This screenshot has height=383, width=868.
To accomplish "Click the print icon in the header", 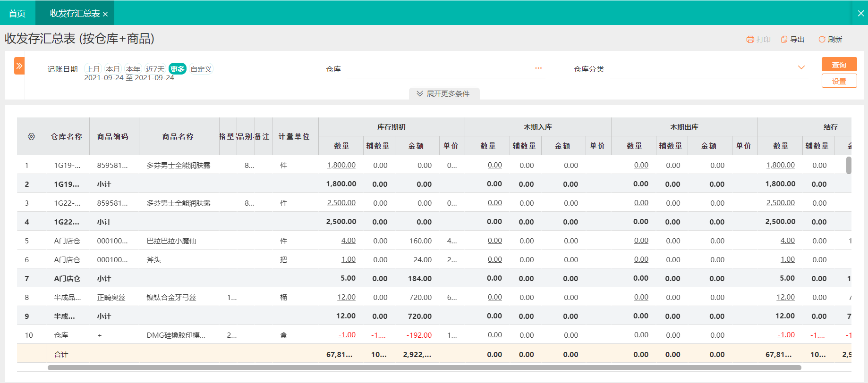I will (x=750, y=40).
